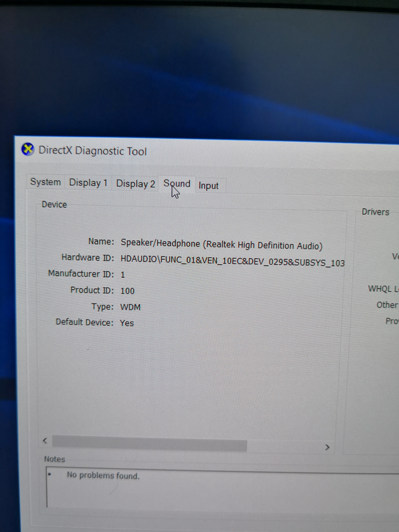This screenshot has width=399, height=532.
Task: Switch to the System tab
Action: [45, 182]
